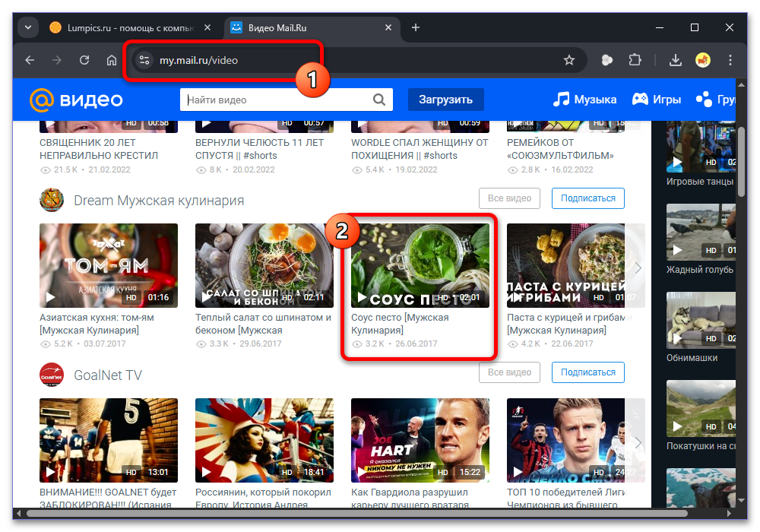760x532 pixels.
Task: Open the Dream Мужская кулинария channel title
Action: 159,201
